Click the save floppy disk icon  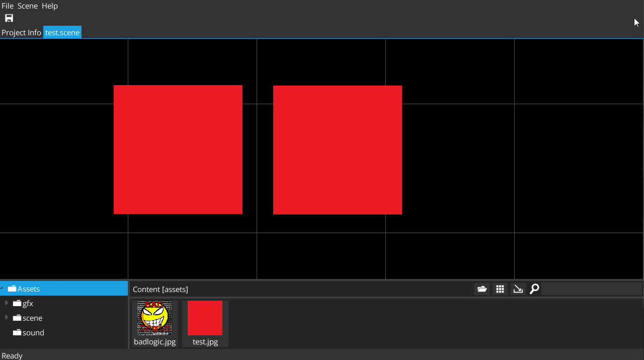(9, 18)
